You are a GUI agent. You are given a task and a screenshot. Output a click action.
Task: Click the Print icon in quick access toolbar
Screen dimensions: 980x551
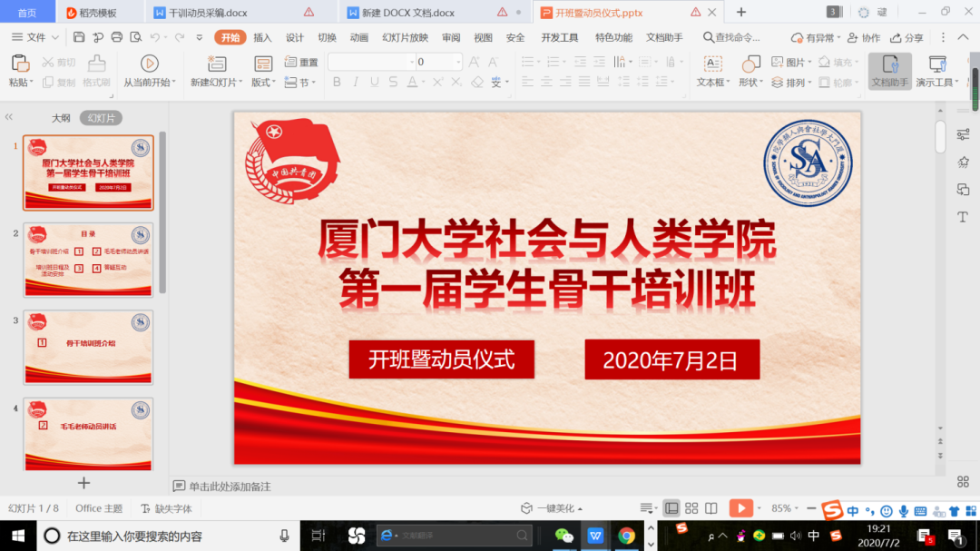[x=116, y=37]
